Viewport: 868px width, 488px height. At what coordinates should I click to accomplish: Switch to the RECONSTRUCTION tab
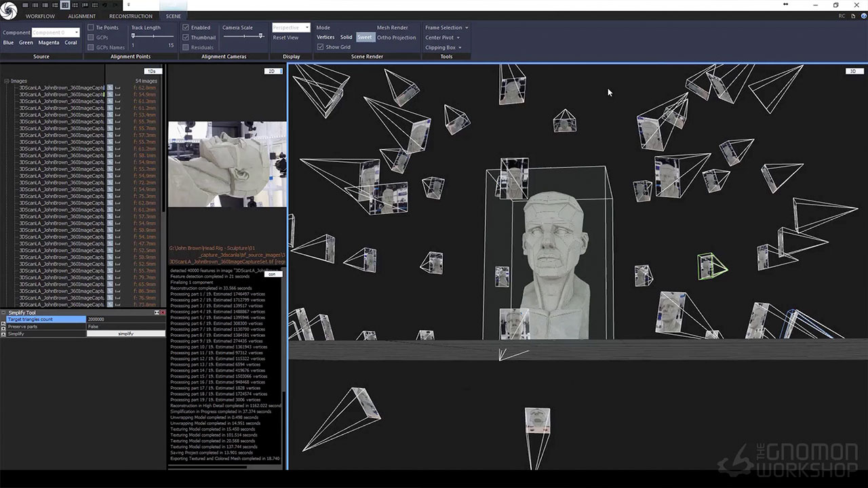[131, 16]
